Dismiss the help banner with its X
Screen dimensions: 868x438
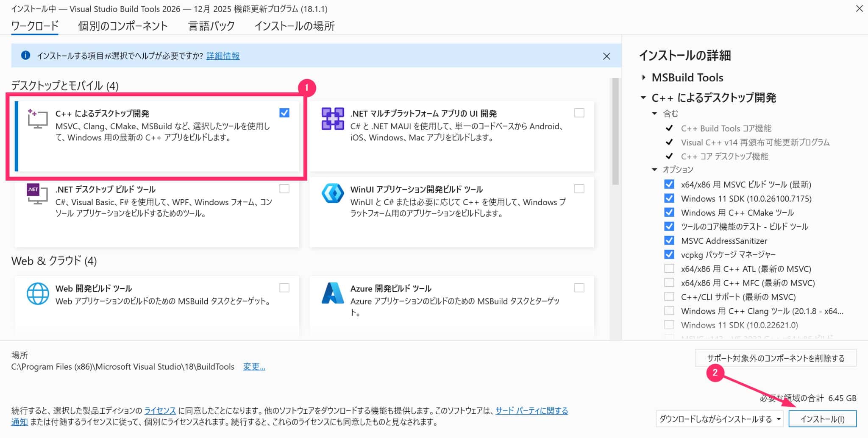[606, 56]
